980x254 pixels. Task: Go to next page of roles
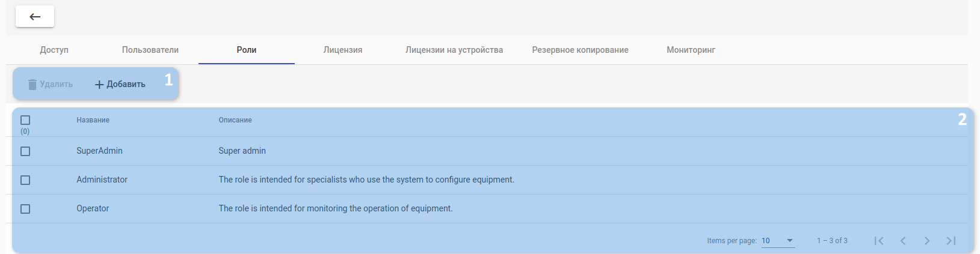(927, 241)
